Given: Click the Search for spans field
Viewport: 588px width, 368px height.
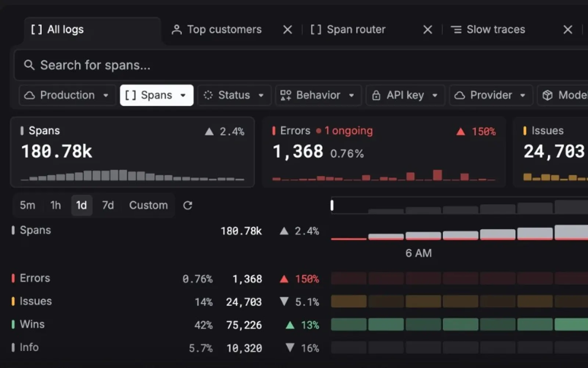Looking at the screenshot, I should tap(301, 65).
